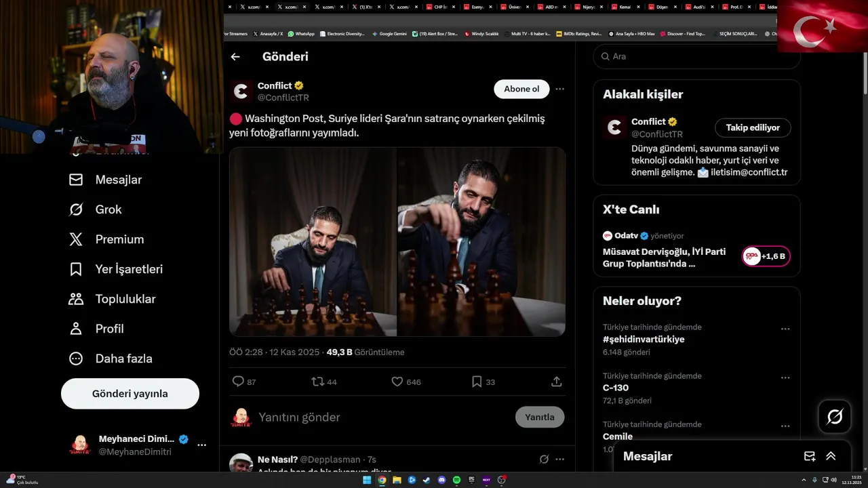The image size is (868, 488).
Task: Click volume icon in system tray
Action: click(x=833, y=480)
